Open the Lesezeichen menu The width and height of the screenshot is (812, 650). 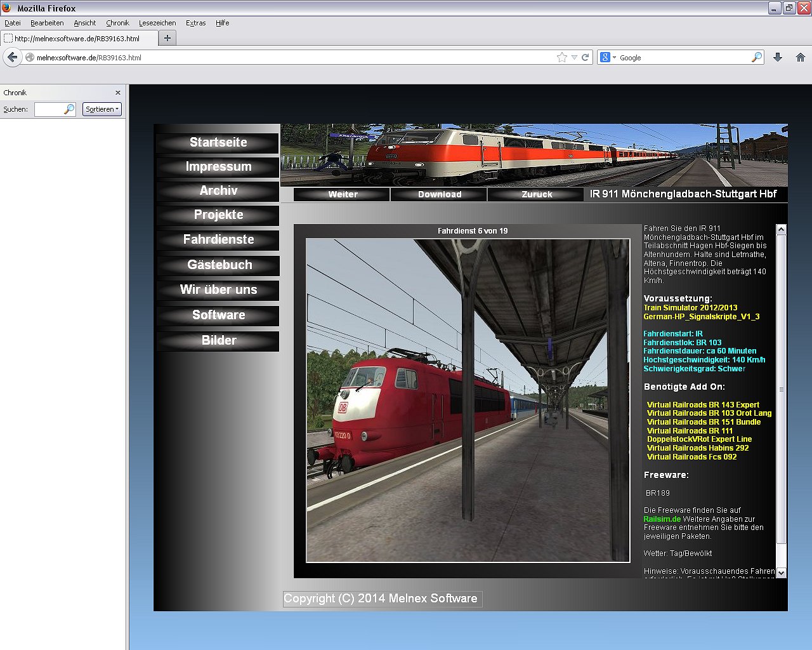(157, 23)
